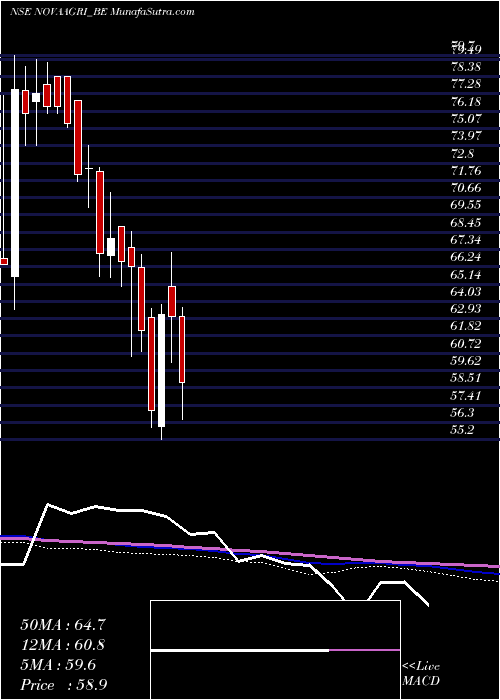Click the 60.72 price axis label
The image size is (500, 700).
(x=466, y=343)
